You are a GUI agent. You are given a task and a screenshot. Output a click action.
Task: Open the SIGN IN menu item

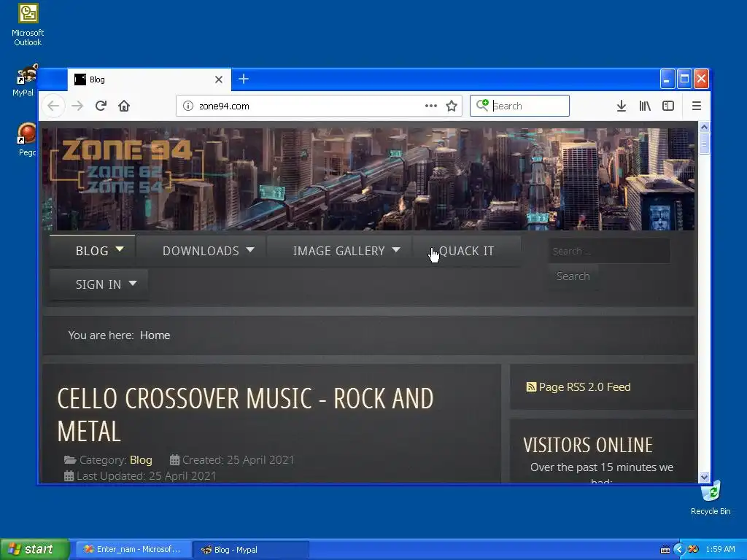(98, 284)
